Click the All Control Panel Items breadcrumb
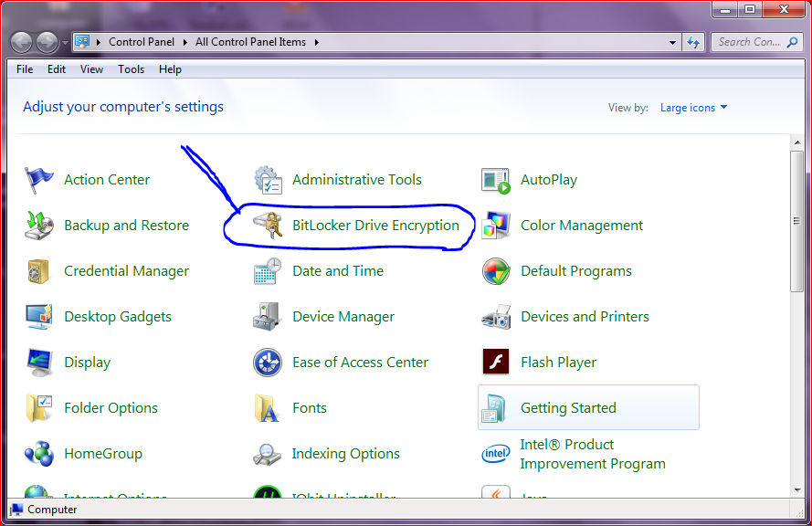812x526 pixels. pyautogui.click(x=250, y=42)
